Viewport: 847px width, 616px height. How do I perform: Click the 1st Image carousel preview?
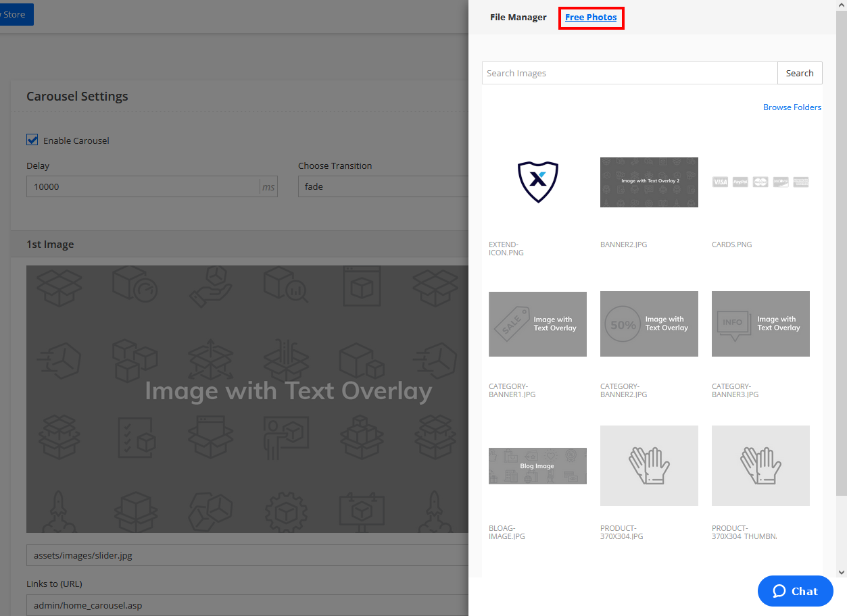click(247, 399)
